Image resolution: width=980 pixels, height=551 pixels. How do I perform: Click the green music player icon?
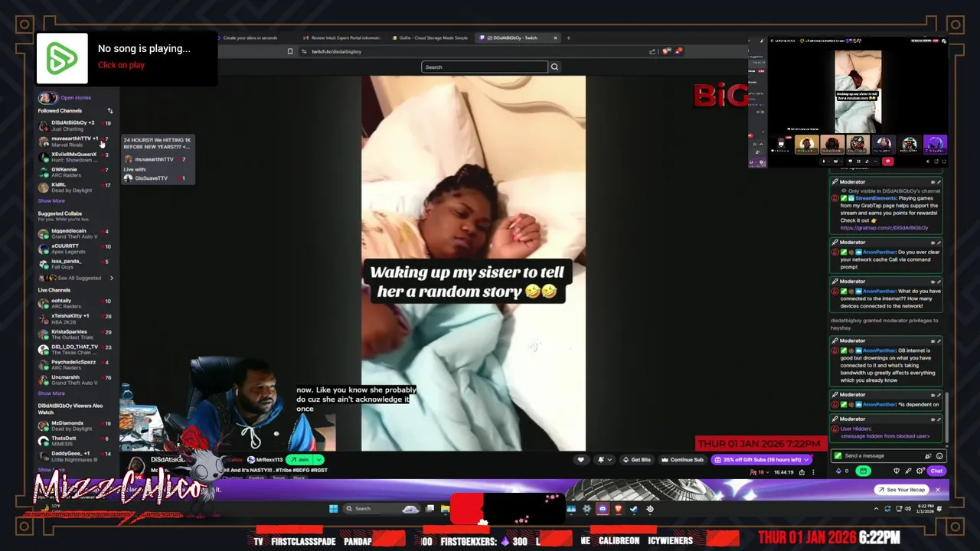tap(62, 58)
